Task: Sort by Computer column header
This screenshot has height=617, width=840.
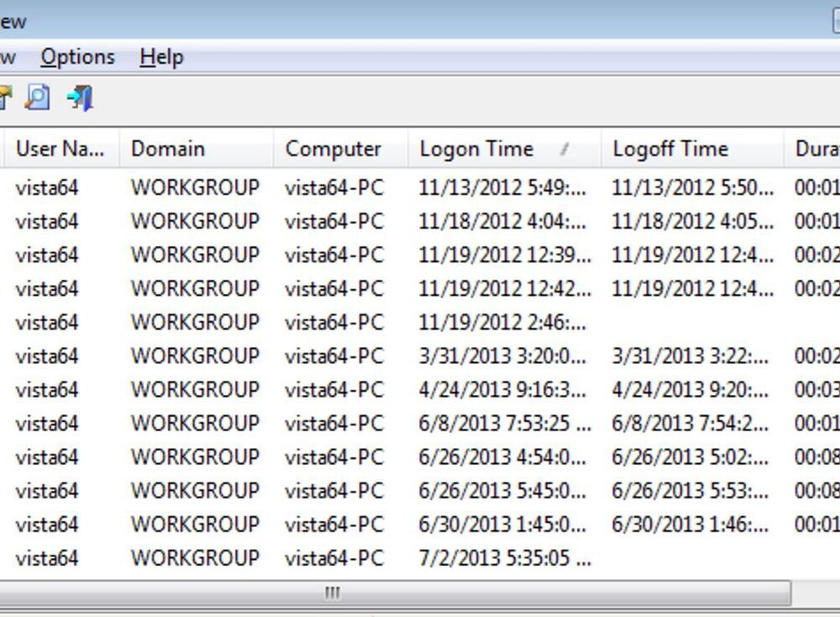Action: pos(341,149)
